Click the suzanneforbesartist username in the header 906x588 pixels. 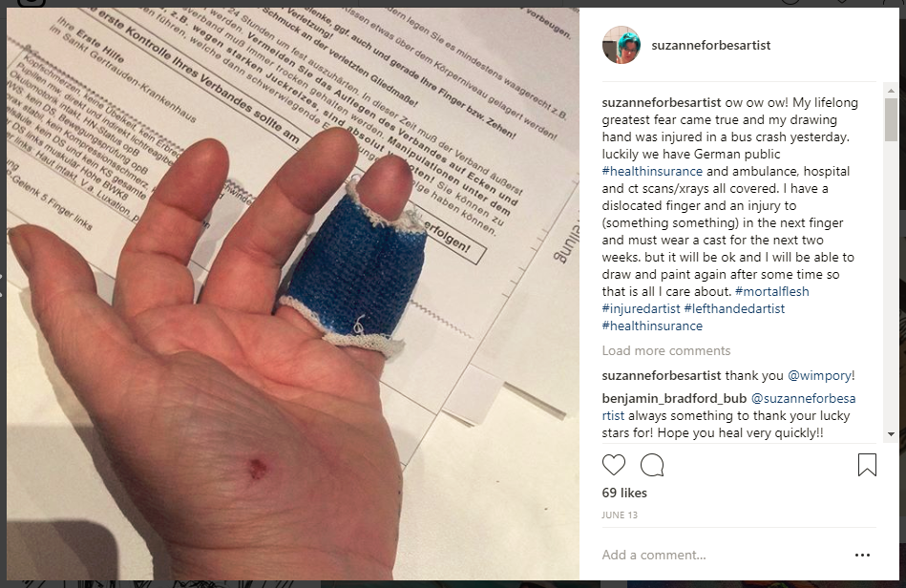[x=710, y=45]
